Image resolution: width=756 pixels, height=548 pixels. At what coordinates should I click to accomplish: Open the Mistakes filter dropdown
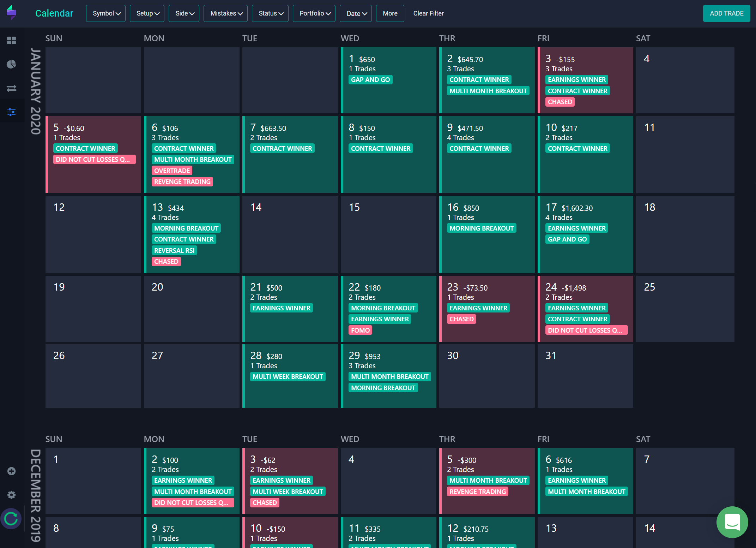226,13
